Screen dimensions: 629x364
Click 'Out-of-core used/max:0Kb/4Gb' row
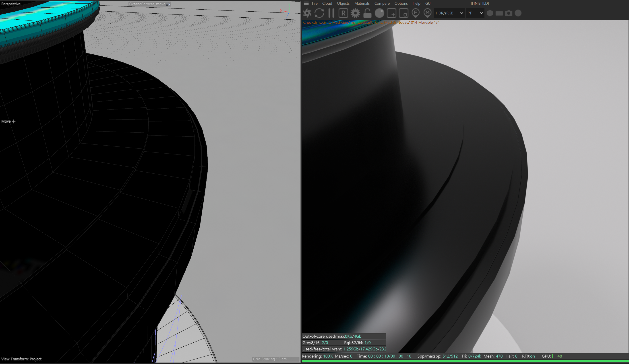click(x=344, y=336)
